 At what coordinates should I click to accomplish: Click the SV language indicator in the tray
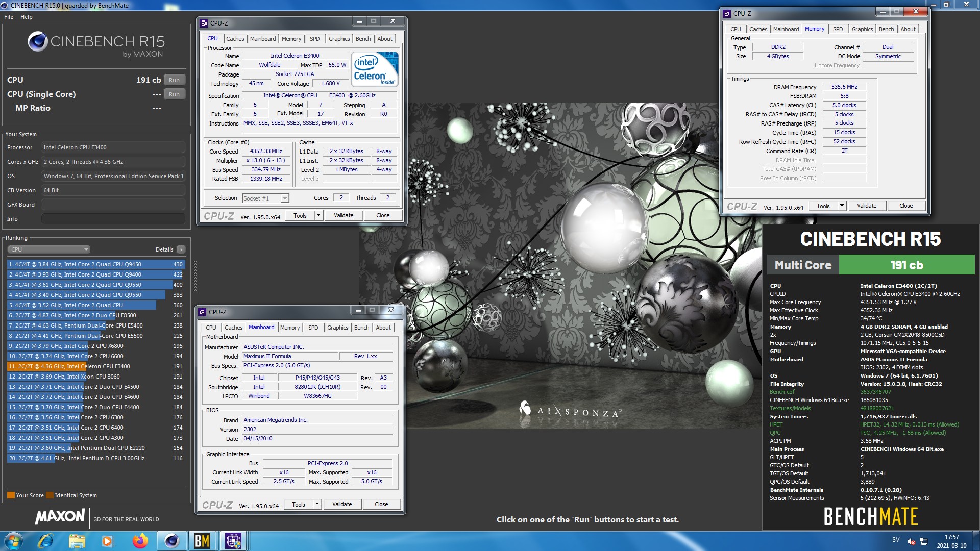click(896, 540)
